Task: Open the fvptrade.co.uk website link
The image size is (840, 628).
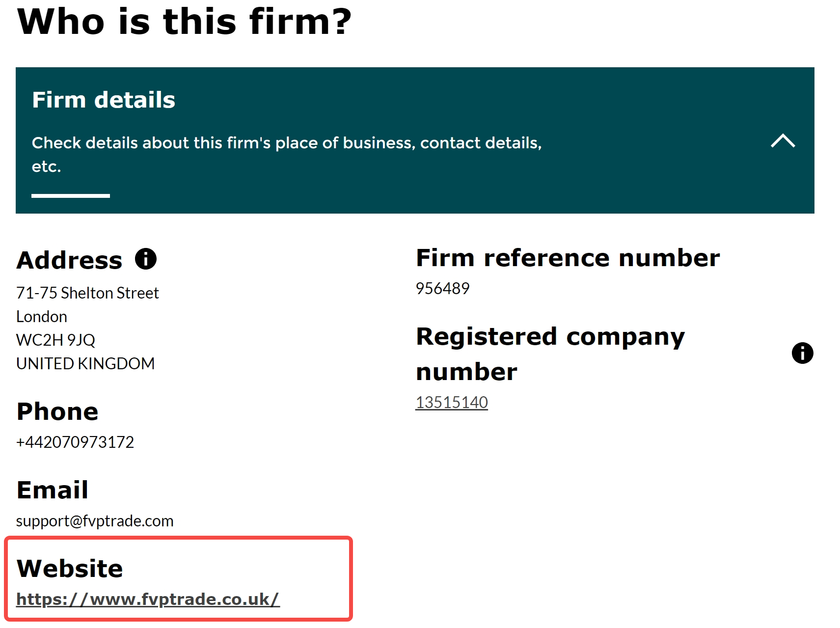Action: tap(148, 600)
